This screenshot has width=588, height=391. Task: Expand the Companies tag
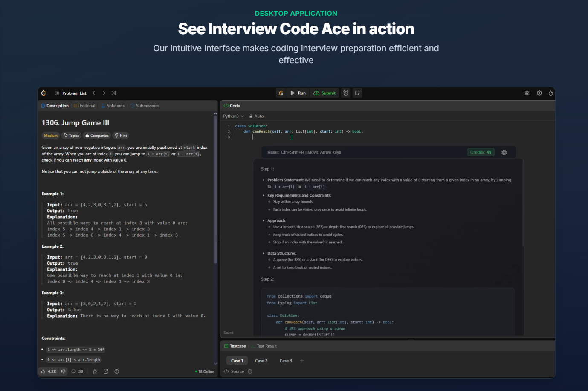click(x=97, y=136)
